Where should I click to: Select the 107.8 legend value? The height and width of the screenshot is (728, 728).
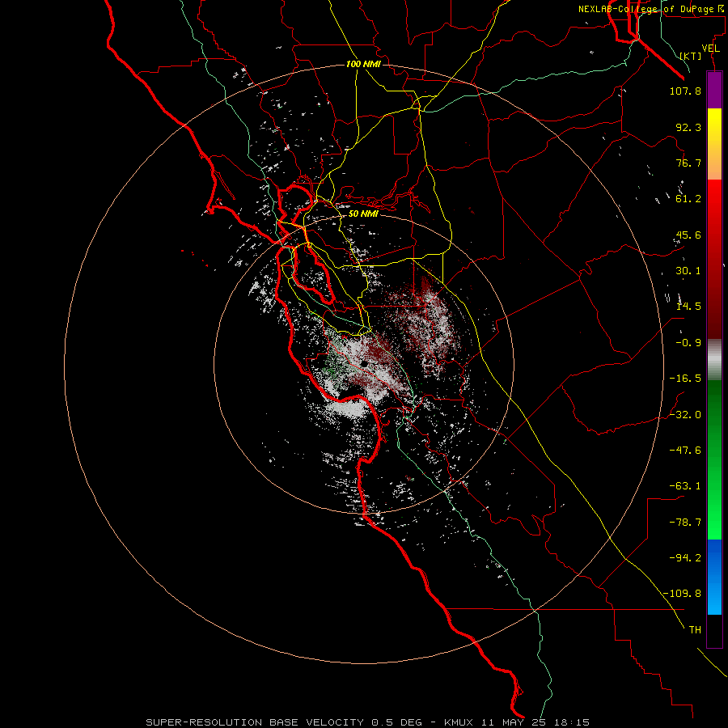685,91
